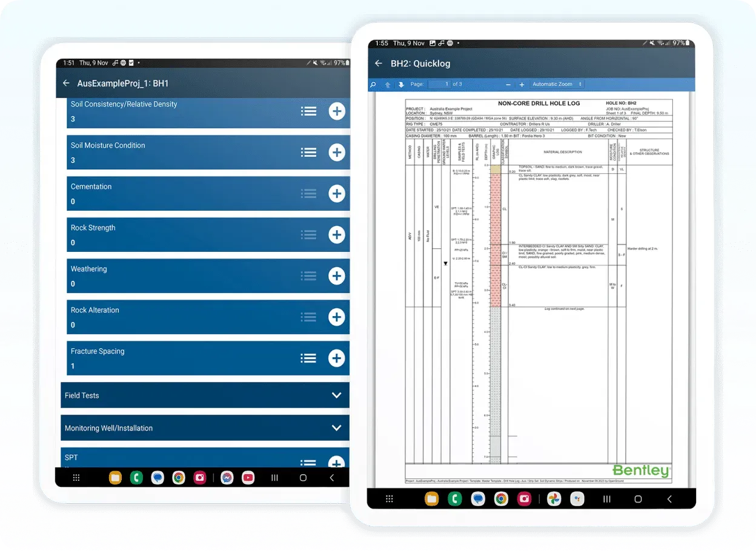Add a Fracture Spacing entry

[337, 358]
